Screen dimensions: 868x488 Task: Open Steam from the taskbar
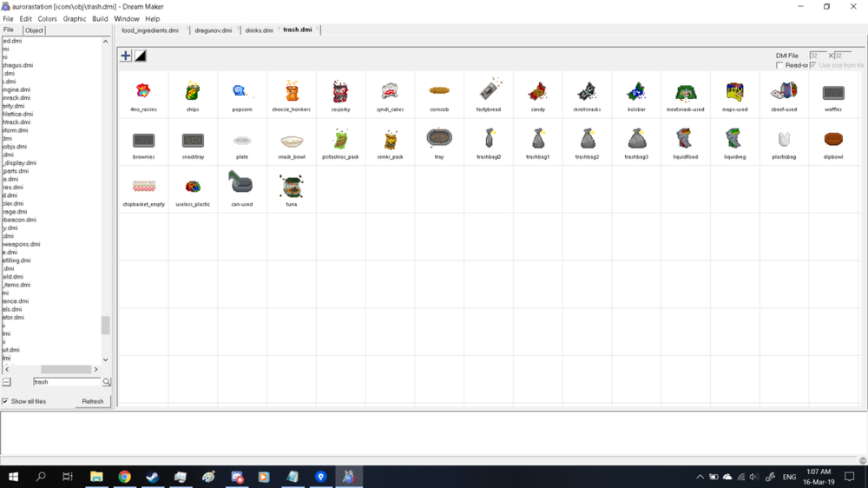coord(152,477)
